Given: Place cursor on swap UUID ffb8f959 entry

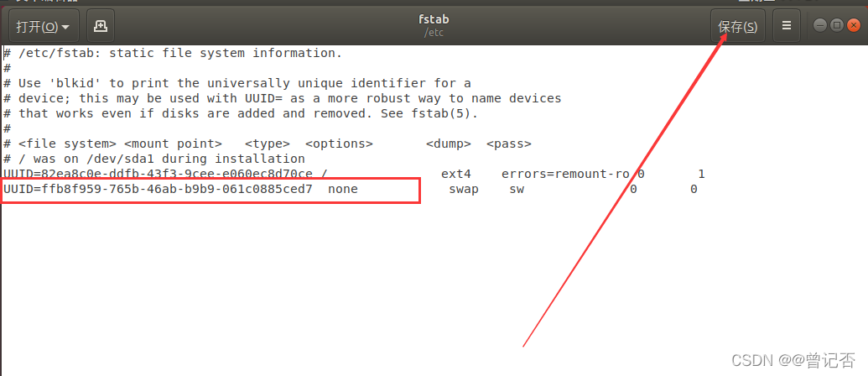Looking at the screenshot, I should pyautogui.click(x=158, y=189).
